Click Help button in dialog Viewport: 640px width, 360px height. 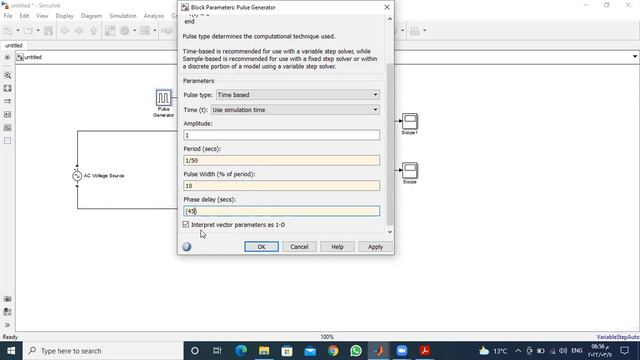tap(337, 247)
